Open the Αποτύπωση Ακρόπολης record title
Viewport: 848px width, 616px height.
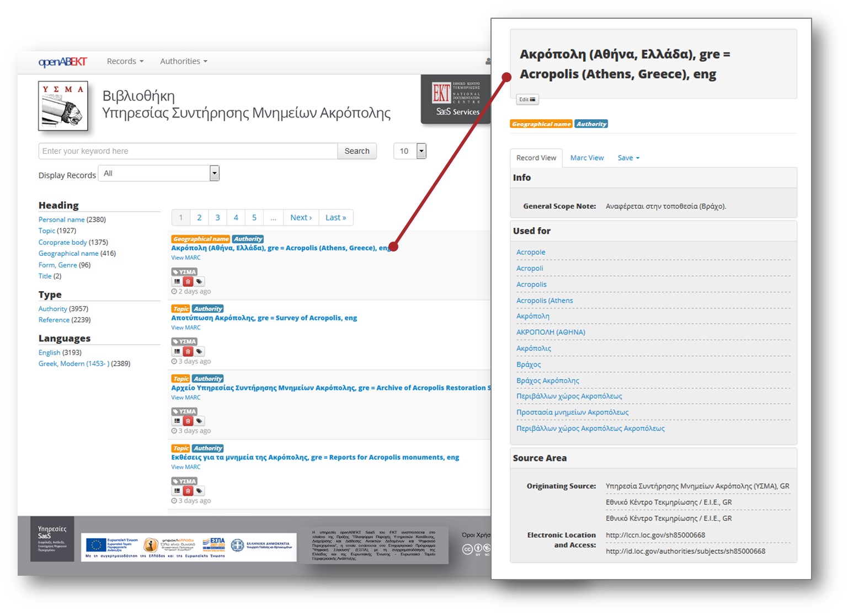click(x=264, y=318)
